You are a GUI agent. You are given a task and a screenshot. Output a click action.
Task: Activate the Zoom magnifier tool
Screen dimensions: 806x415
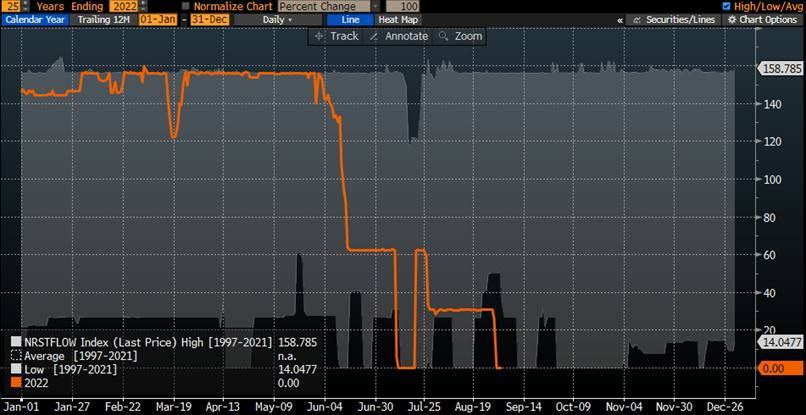(x=461, y=36)
